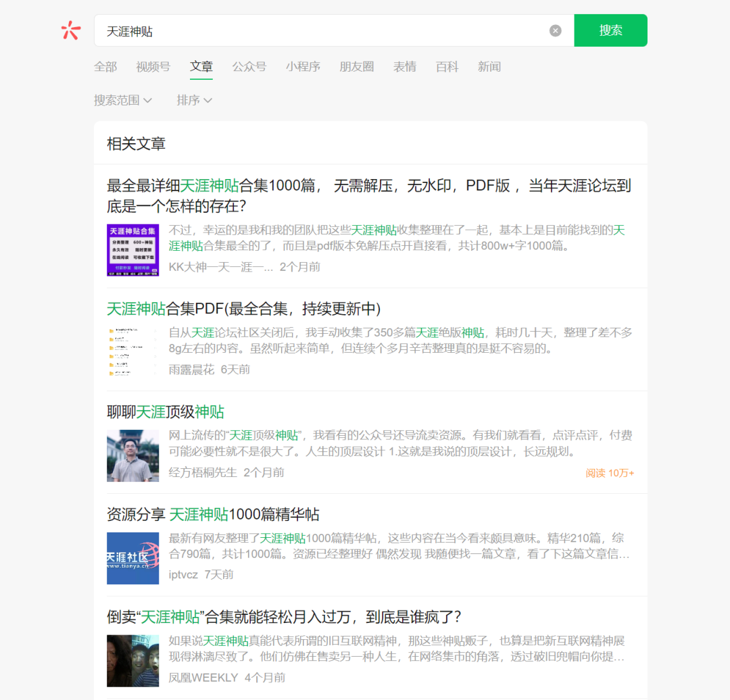Click the summary starting 自从天涯论坛社区关闭后
730x700 pixels.
click(400, 341)
